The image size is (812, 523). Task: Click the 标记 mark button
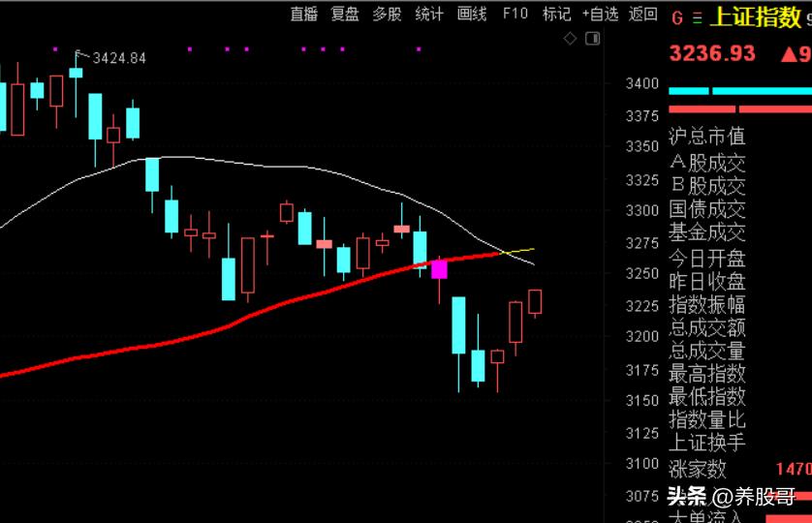coord(557,14)
